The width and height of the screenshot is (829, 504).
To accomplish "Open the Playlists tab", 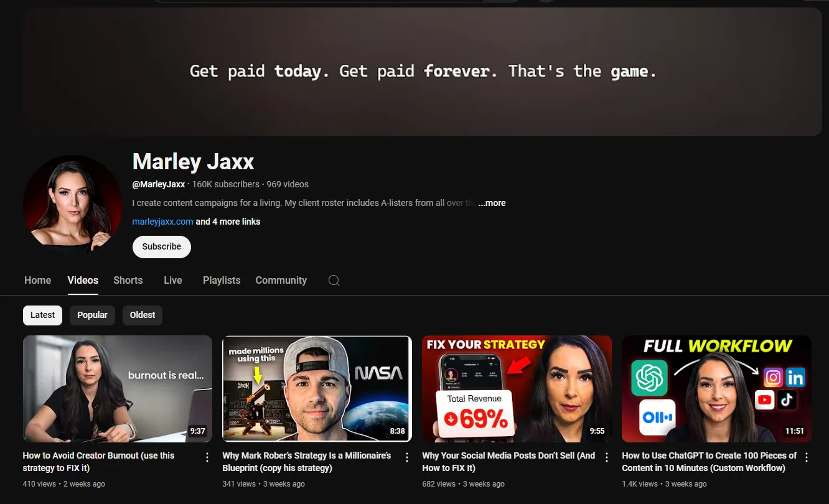I will [222, 280].
